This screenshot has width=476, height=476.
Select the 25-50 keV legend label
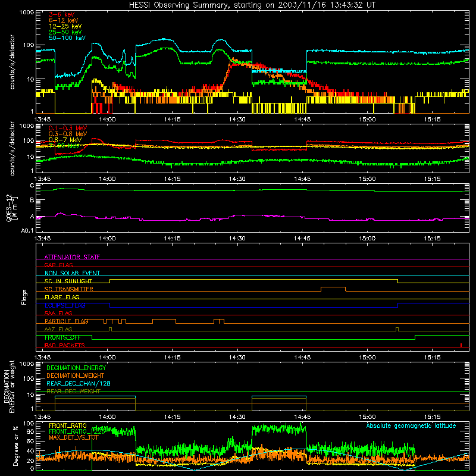[x=65, y=32]
